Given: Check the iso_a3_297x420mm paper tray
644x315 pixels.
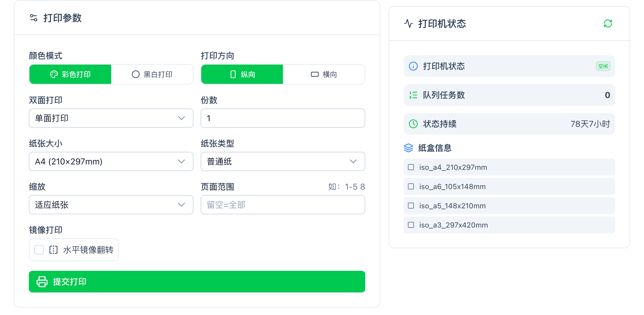Looking at the screenshot, I should pos(411,225).
